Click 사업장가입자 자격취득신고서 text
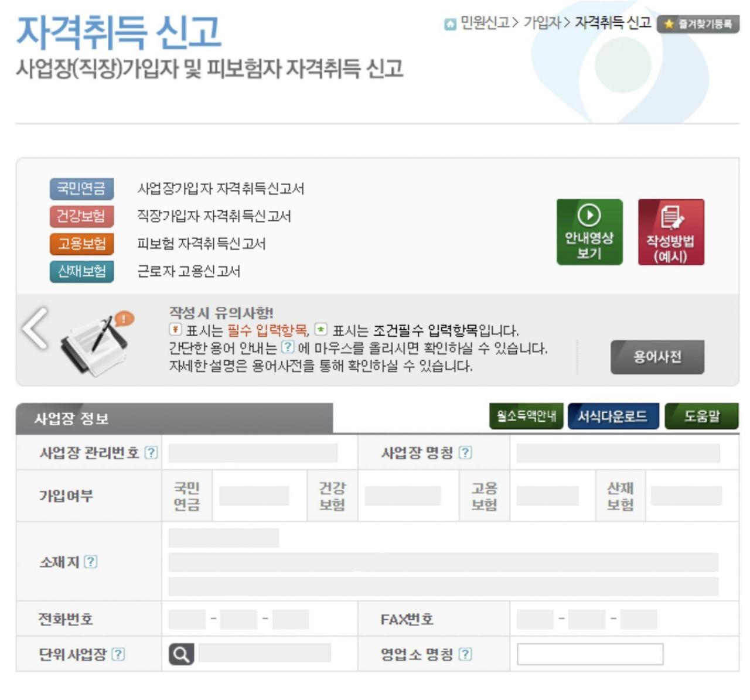This screenshot has height=700, width=750. (x=221, y=189)
